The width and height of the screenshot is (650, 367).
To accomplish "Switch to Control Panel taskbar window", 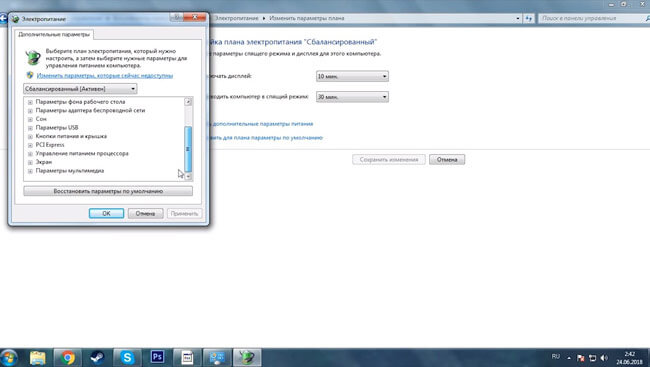I will coord(217,357).
